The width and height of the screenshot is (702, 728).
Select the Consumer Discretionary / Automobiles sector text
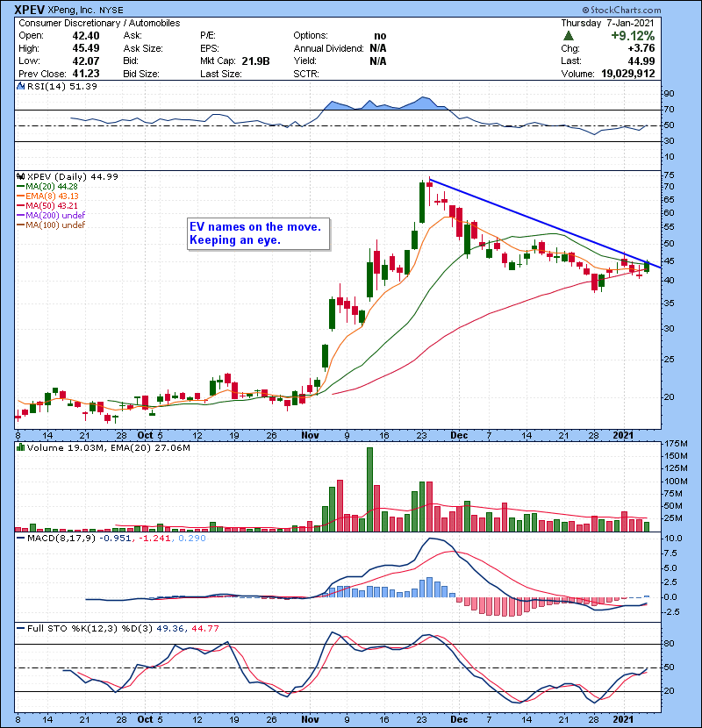coord(99,23)
